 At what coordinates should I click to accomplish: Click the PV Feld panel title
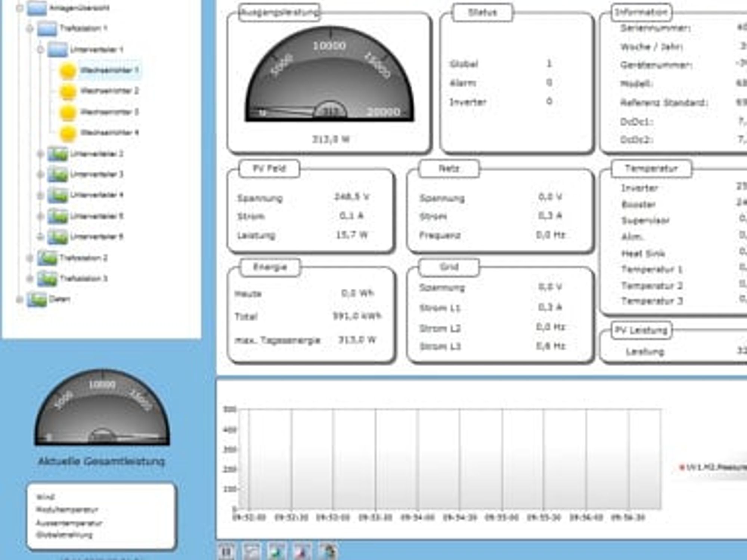coord(269,169)
